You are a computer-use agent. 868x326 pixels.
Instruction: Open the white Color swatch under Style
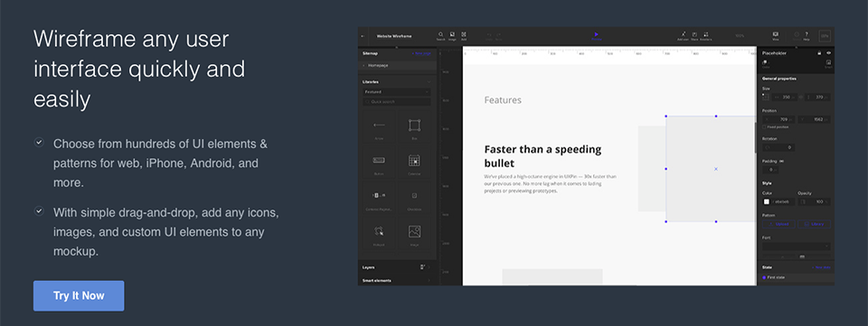(x=766, y=201)
